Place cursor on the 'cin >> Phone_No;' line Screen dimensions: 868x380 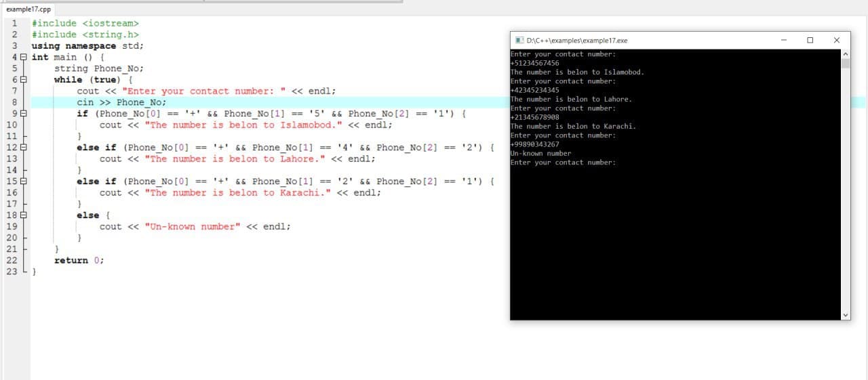click(121, 102)
